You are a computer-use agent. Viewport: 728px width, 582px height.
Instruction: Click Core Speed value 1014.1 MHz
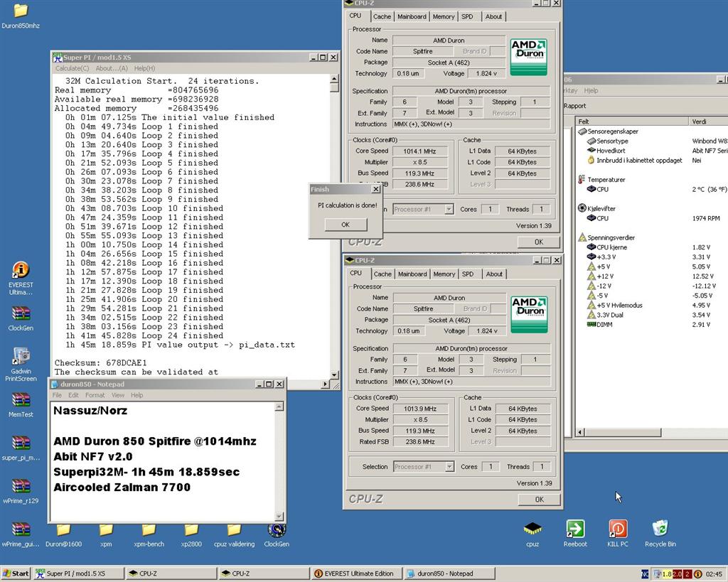(419, 151)
